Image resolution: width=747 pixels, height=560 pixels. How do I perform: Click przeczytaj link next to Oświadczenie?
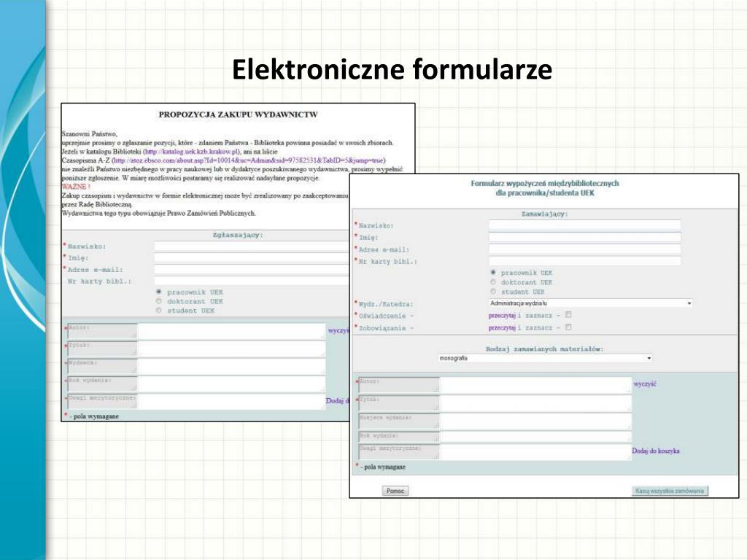(x=502, y=316)
